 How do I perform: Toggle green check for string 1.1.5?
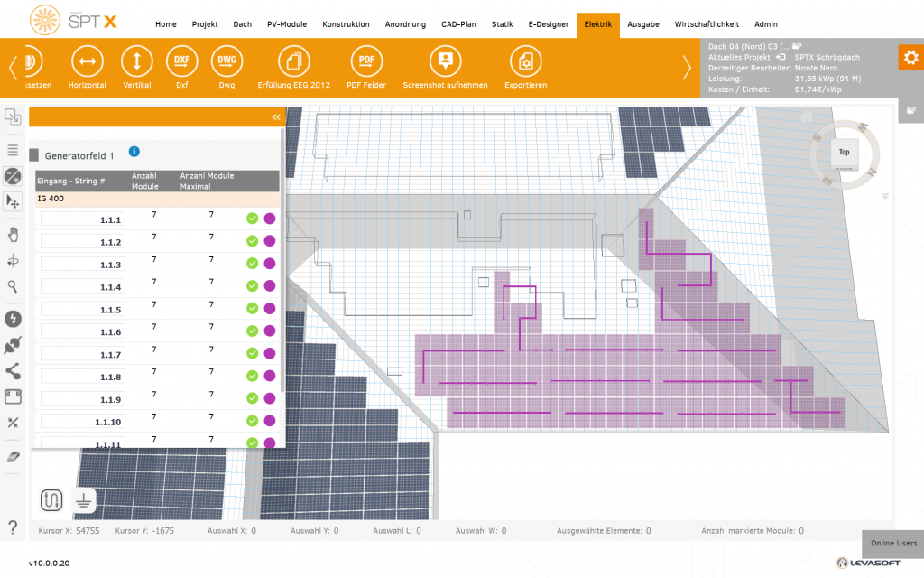(x=253, y=308)
